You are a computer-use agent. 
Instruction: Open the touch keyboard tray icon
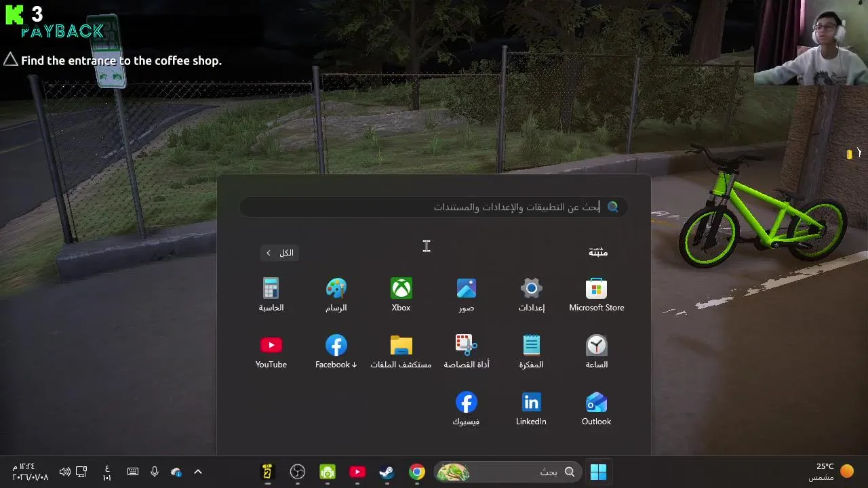pos(133,472)
